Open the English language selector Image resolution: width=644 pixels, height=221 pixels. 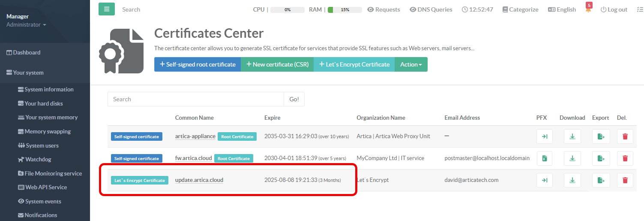(562, 9)
